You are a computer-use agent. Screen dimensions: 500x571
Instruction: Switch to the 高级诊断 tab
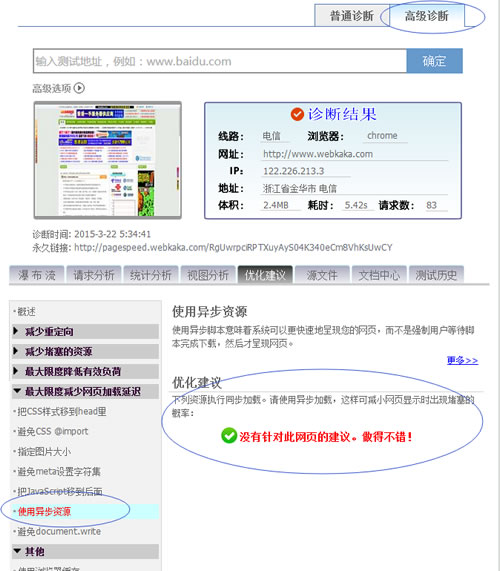[426, 16]
